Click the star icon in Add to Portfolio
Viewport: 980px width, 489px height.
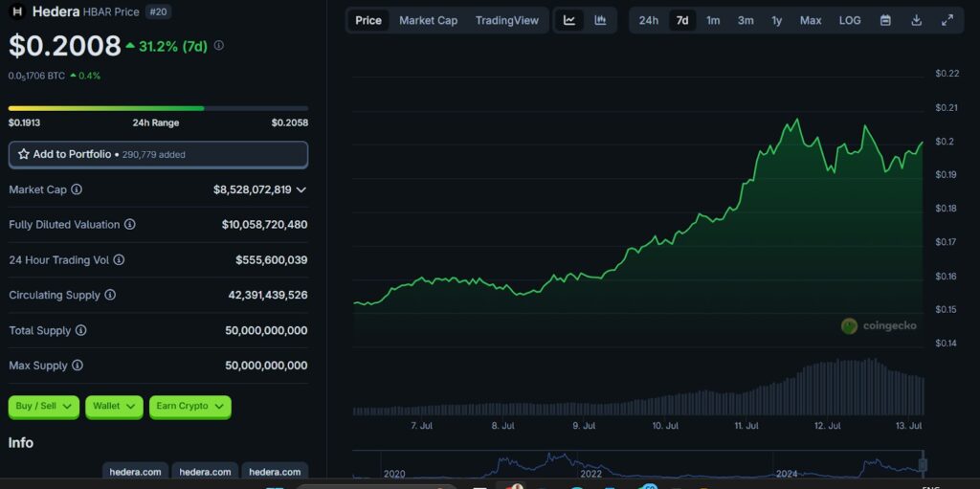coord(24,154)
